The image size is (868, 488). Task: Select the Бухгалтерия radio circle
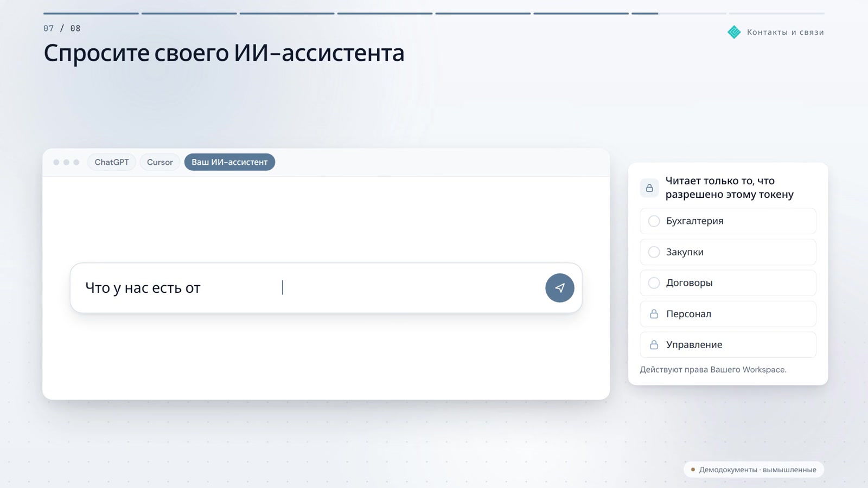click(654, 221)
